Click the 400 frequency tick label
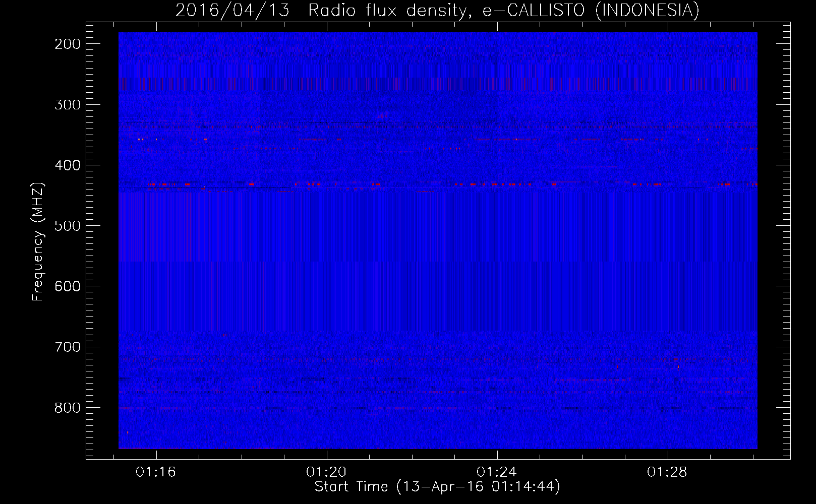This screenshot has width=816, height=504. pyautogui.click(x=68, y=165)
